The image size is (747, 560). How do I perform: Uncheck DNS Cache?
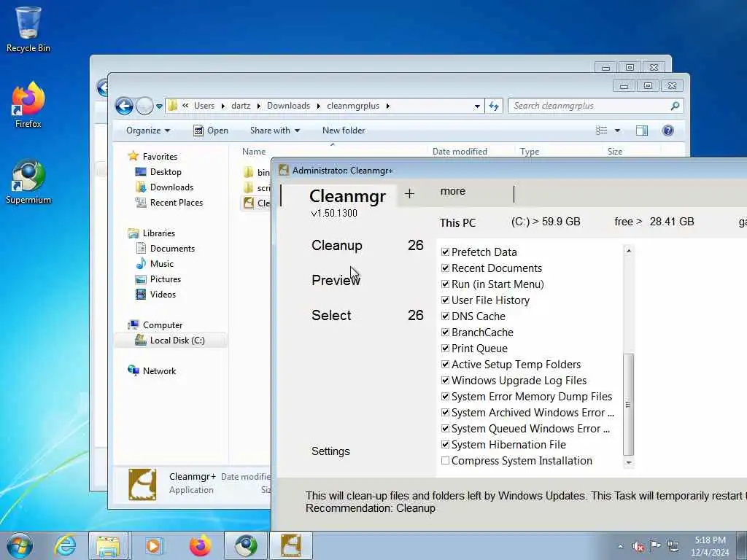tap(445, 316)
